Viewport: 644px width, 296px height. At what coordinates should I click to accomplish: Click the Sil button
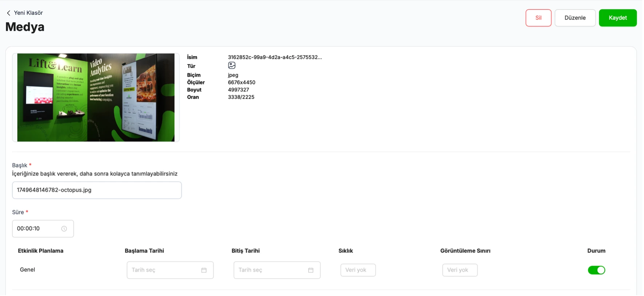[x=539, y=18]
